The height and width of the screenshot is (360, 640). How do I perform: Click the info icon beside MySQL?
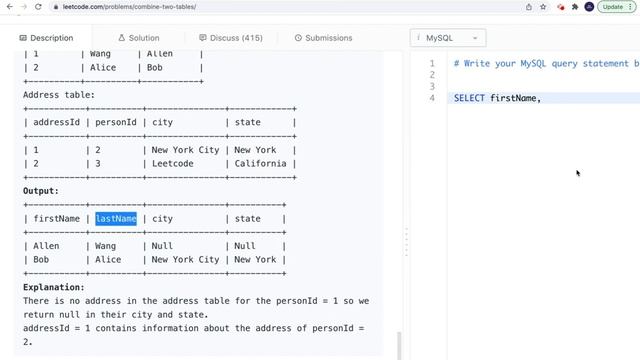click(418, 38)
